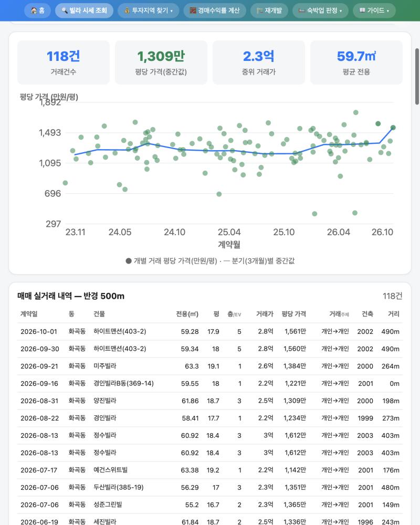Image resolution: width=420 pixels, height=525 pixels.
Task: Click 두산빌라(385-19) building name
Action: pyautogui.click(x=119, y=488)
